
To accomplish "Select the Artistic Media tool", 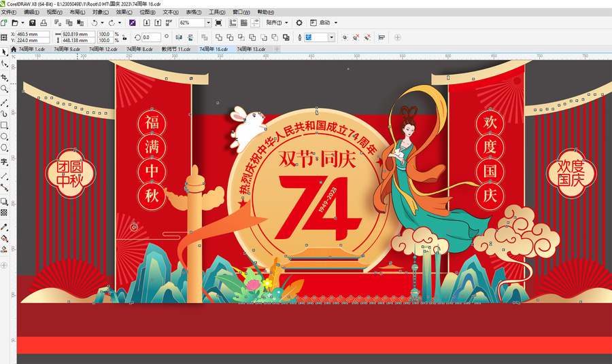I will 4,114.
